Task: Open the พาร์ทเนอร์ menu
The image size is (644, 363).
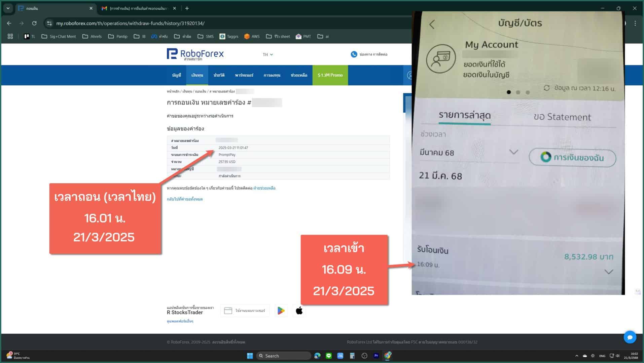Action: (x=244, y=75)
